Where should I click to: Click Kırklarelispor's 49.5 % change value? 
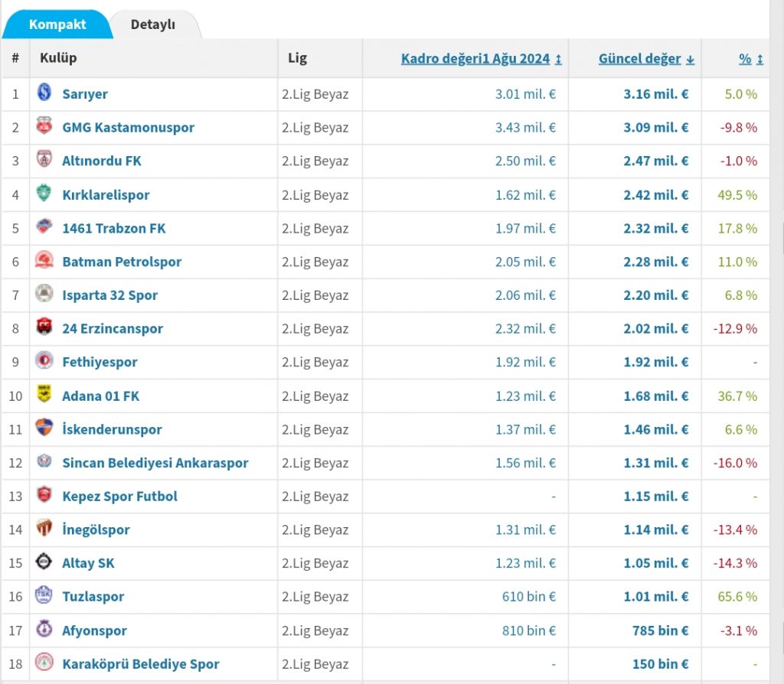pos(737,195)
